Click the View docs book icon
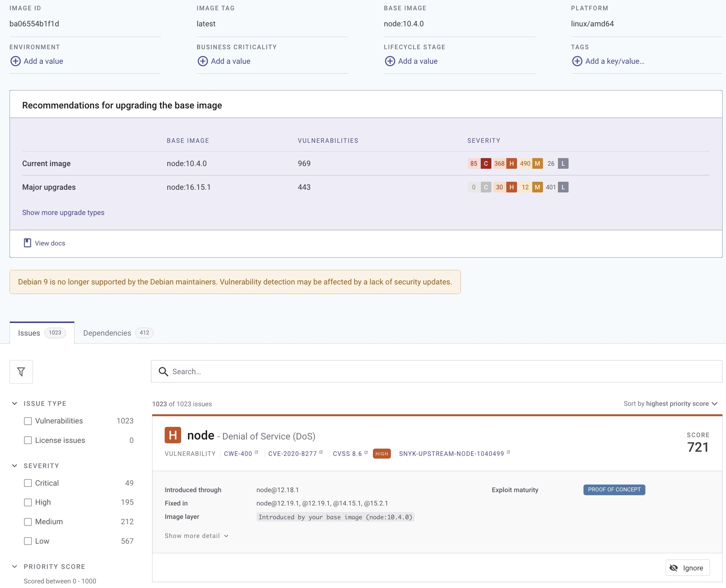The width and height of the screenshot is (726, 588). pos(28,243)
